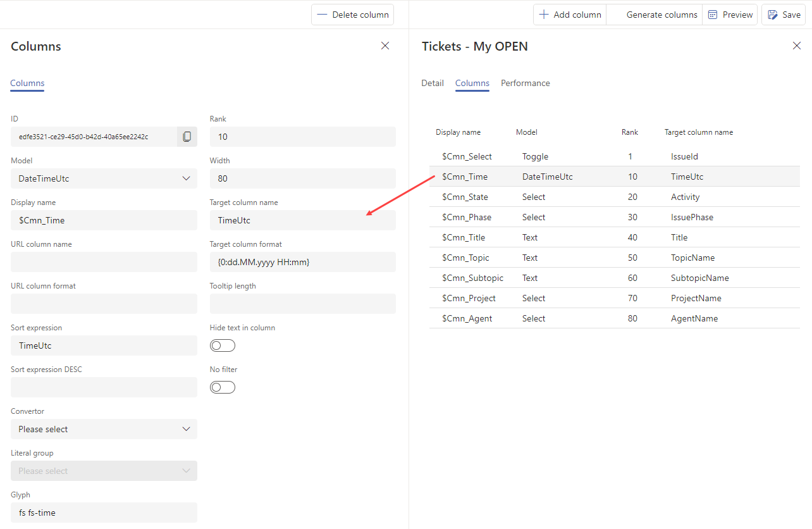Click the Target column name header
812x529 pixels.
(x=699, y=132)
